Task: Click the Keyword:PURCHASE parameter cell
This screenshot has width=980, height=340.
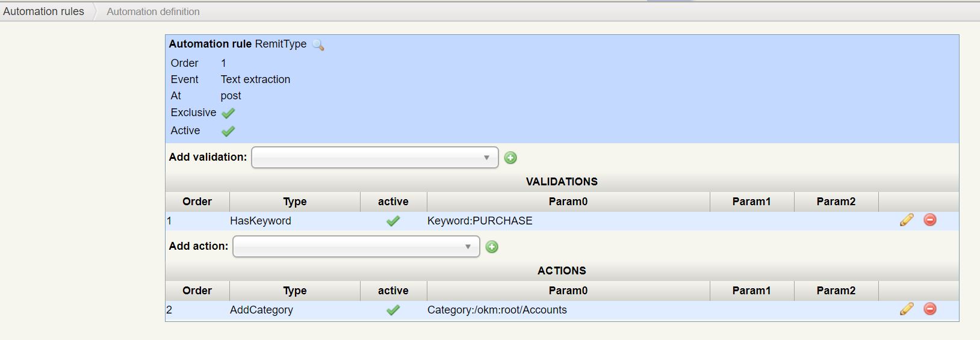Action: (x=480, y=221)
